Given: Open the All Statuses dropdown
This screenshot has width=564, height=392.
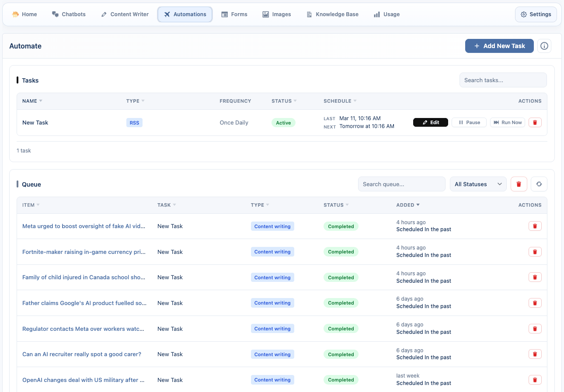Looking at the screenshot, I should click(x=478, y=184).
